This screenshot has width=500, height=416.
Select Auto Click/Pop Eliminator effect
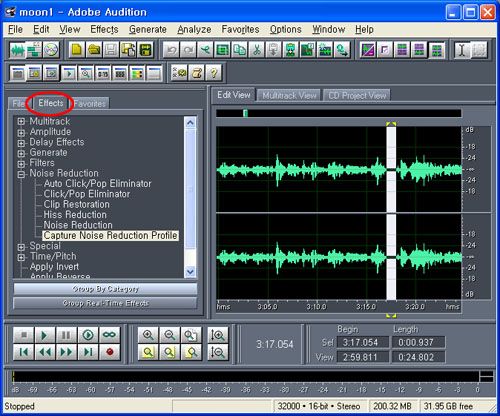tap(97, 184)
